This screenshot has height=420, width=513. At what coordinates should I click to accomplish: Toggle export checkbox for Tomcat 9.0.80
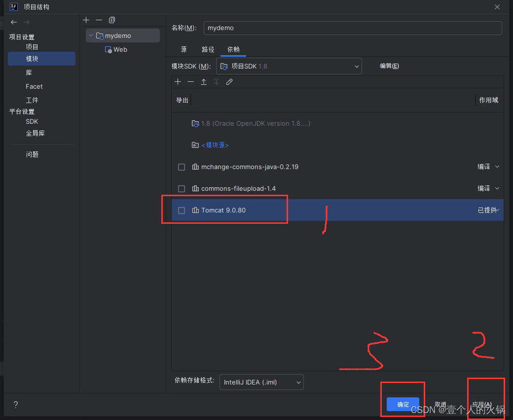[x=182, y=210]
